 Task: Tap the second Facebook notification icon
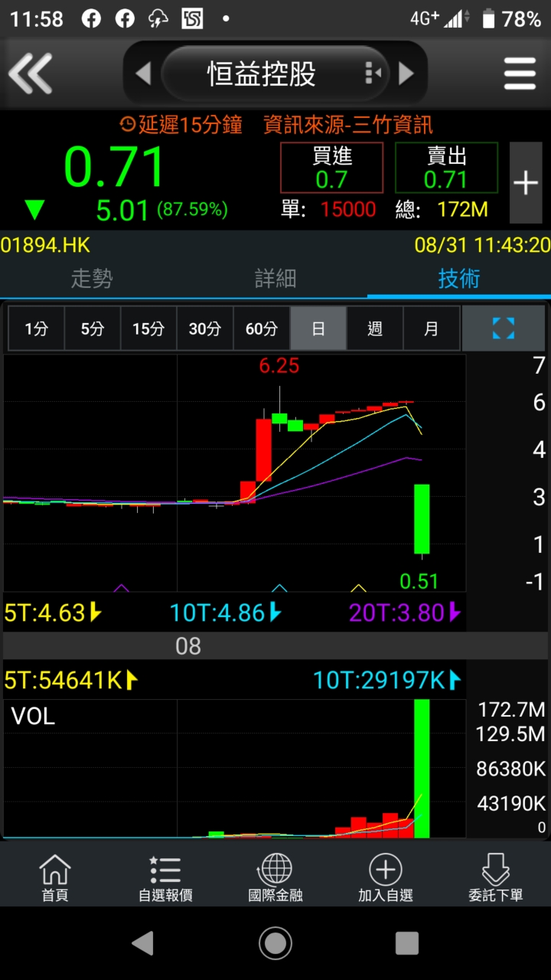point(125,19)
